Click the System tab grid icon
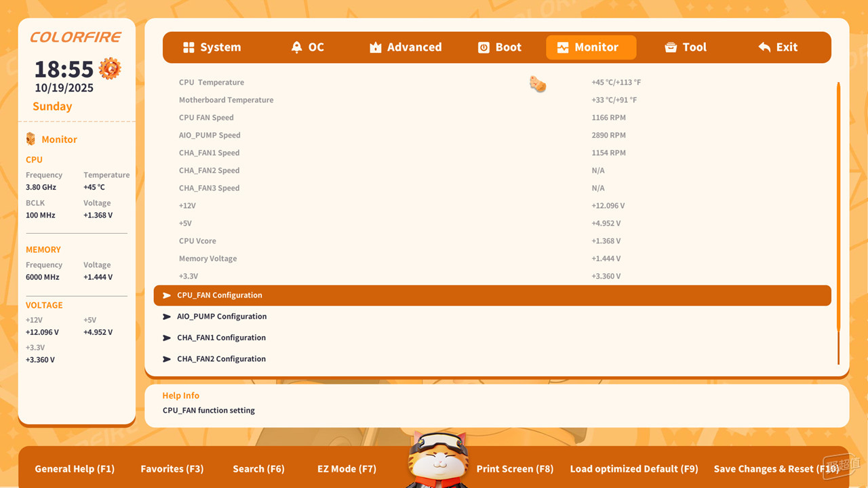 189,47
